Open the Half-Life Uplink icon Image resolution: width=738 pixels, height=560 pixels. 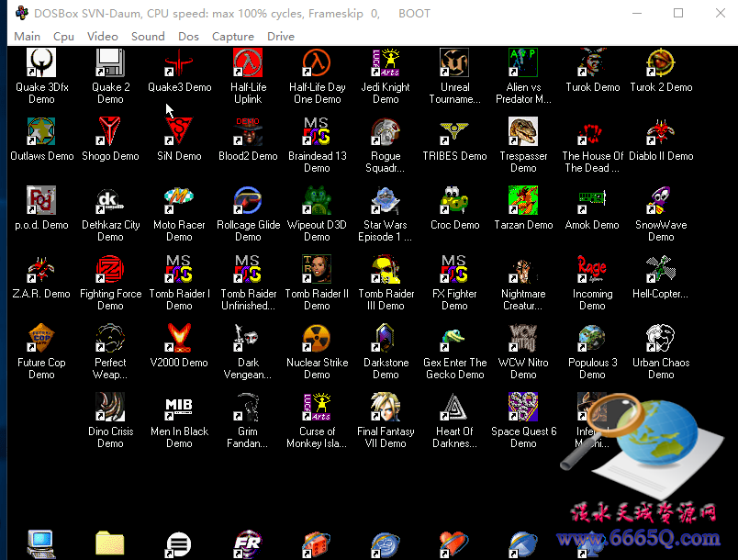(x=248, y=62)
